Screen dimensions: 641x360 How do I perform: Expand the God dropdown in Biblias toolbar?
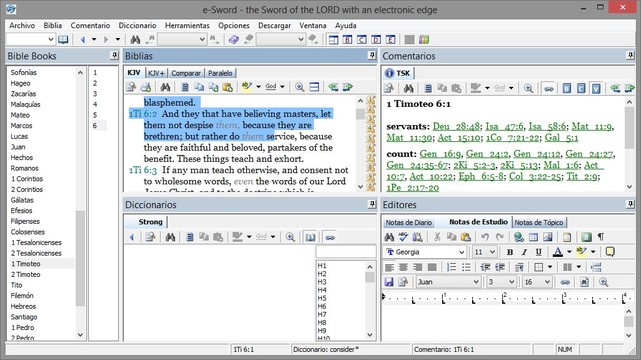click(x=282, y=87)
